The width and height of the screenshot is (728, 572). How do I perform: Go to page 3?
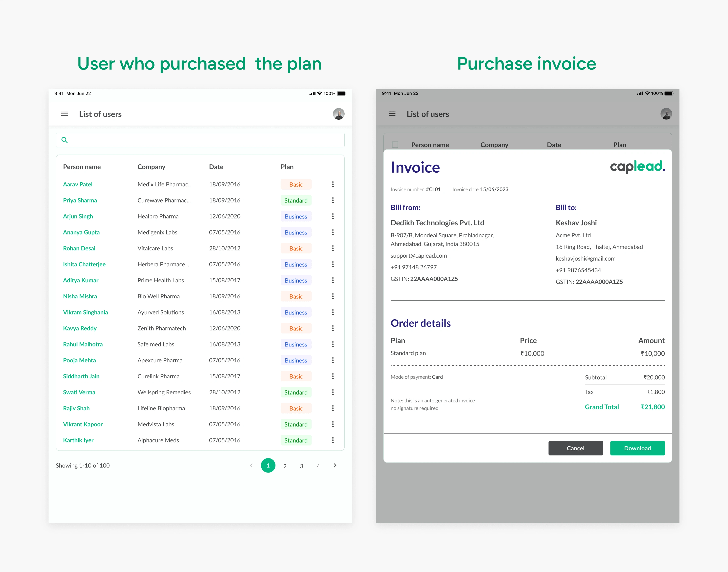pos(302,466)
